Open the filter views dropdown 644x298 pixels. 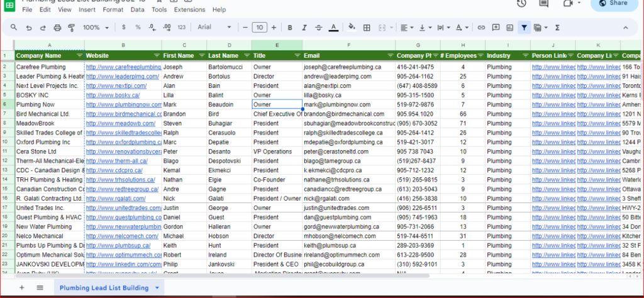pos(541,28)
